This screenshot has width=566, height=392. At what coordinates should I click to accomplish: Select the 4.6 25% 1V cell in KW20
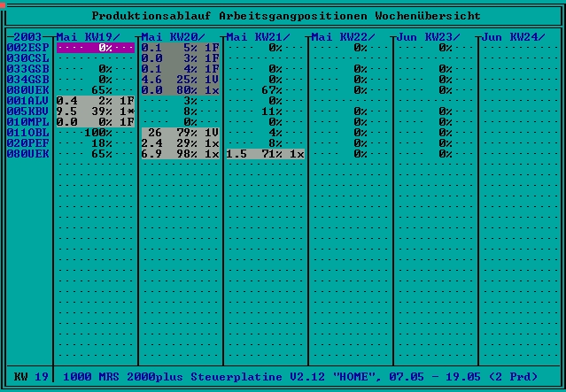pyautogui.click(x=181, y=80)
